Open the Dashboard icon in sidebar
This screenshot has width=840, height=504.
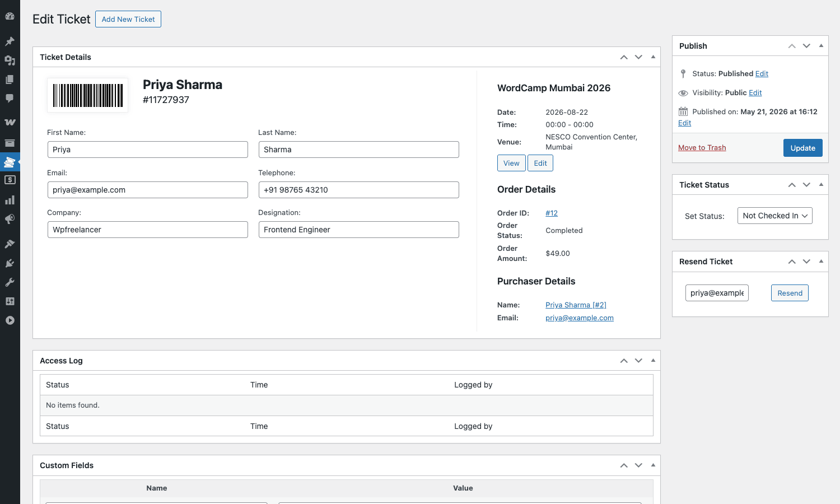click(10, 16)
